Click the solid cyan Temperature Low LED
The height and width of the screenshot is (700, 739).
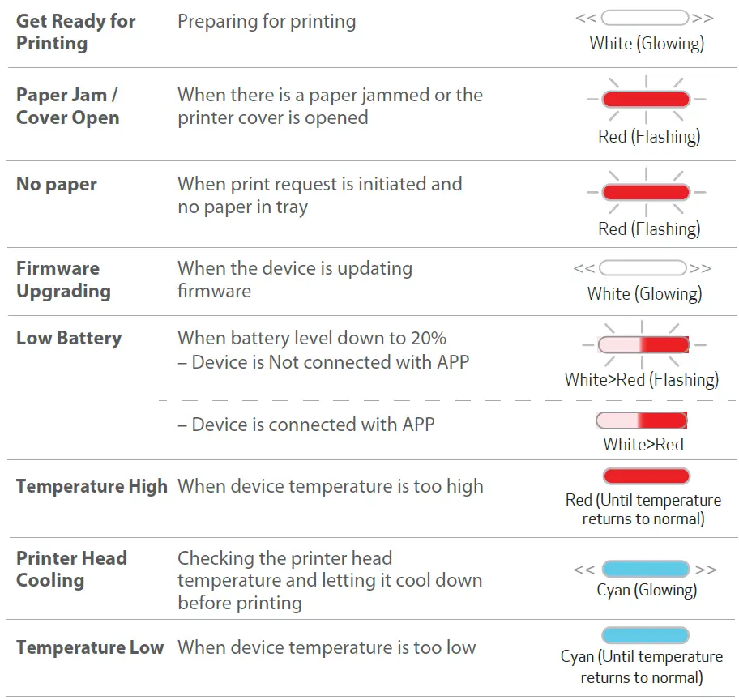[x=645, y=635]
